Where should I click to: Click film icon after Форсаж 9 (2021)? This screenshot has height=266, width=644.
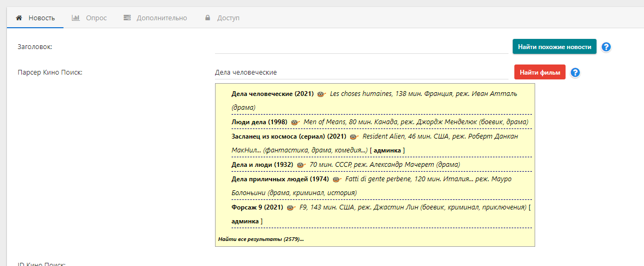click(291, 208)
